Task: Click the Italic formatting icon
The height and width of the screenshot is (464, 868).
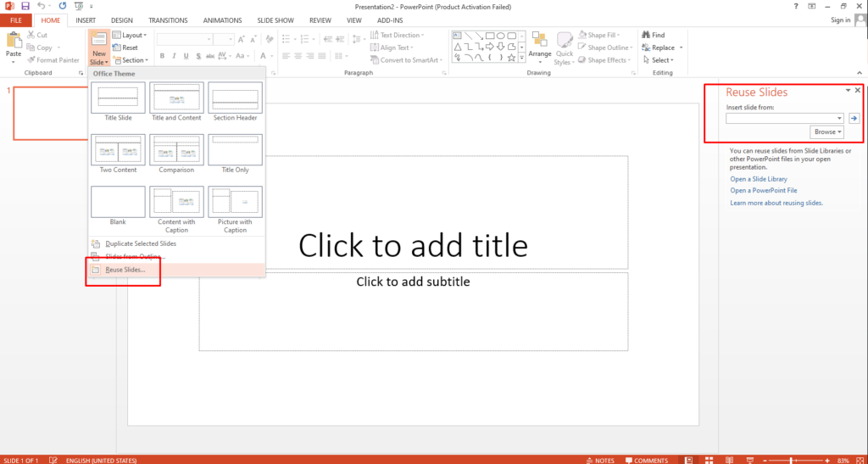Action: tap(174, 56)
